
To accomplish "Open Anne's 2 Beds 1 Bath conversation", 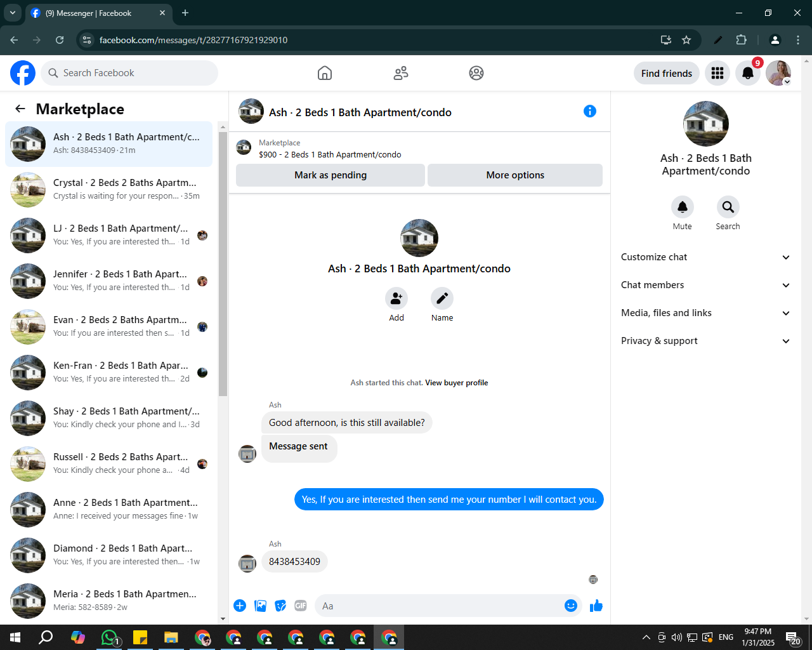I will 108,510.
